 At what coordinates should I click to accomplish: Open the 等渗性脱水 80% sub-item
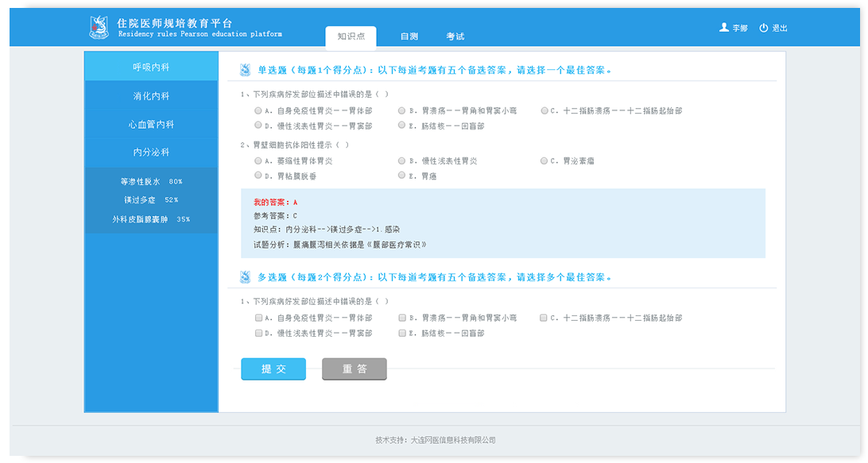151,181
